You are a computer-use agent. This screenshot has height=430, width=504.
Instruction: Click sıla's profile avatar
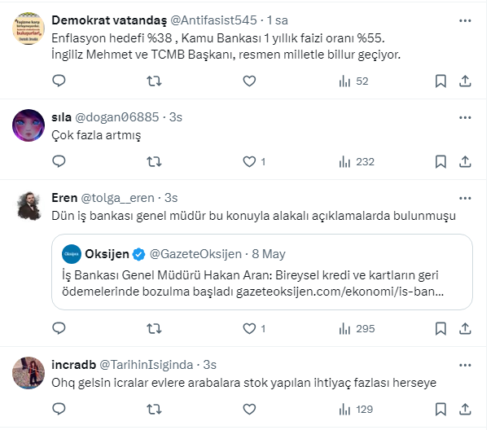pyautogui.click(x=29, y=125)
